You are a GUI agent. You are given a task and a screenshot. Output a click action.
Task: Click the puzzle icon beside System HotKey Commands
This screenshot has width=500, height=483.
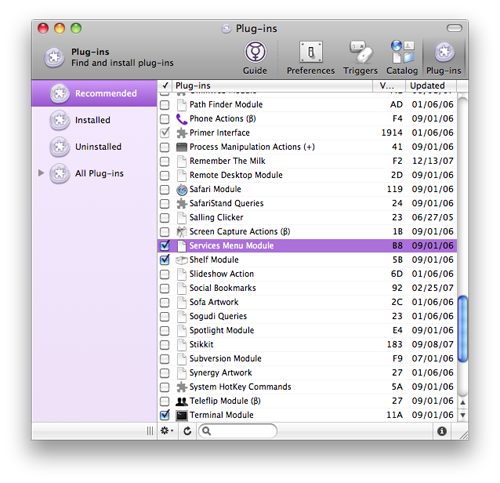pos(181,387)
